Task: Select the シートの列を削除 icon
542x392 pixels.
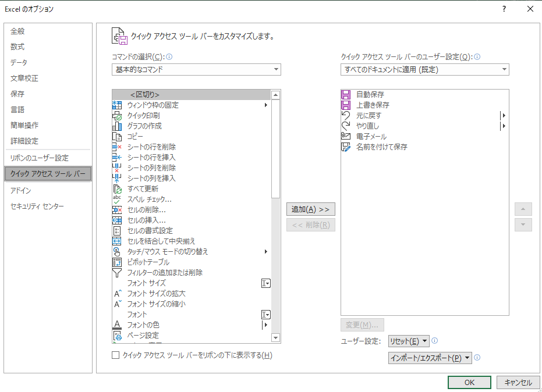Action: tap(117, 168)
